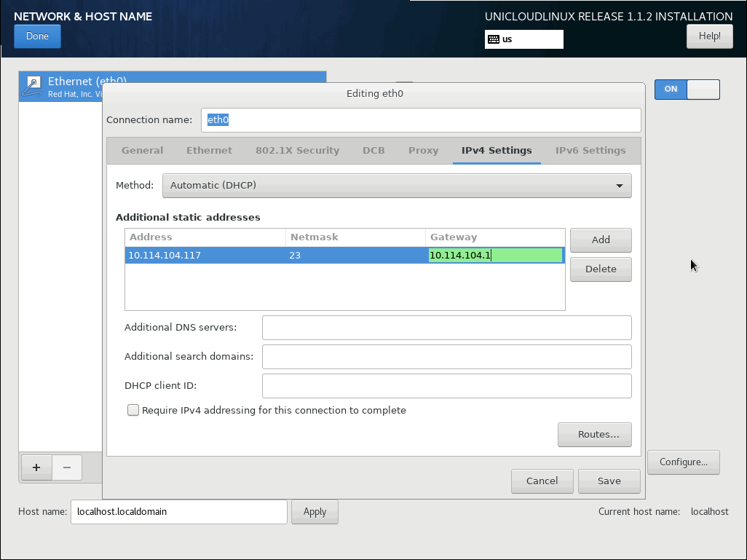Viewport: 747px width, 560px height.
Task: Select the IPv4 Settings tab
Action: point(497,151)
